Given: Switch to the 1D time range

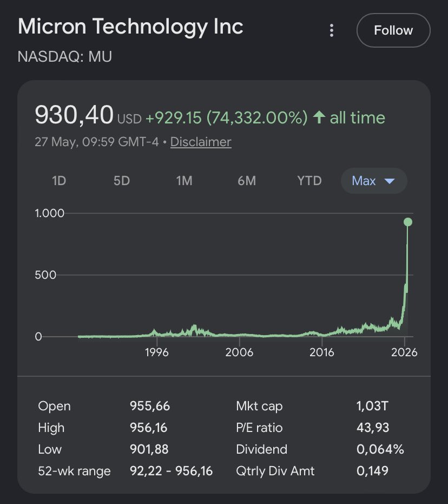Looking at the screenshot, I should point(59,181).
